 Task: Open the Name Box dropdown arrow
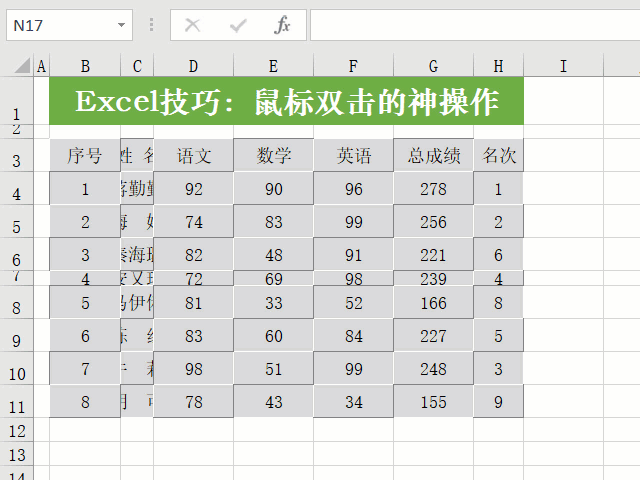(121, 25)
